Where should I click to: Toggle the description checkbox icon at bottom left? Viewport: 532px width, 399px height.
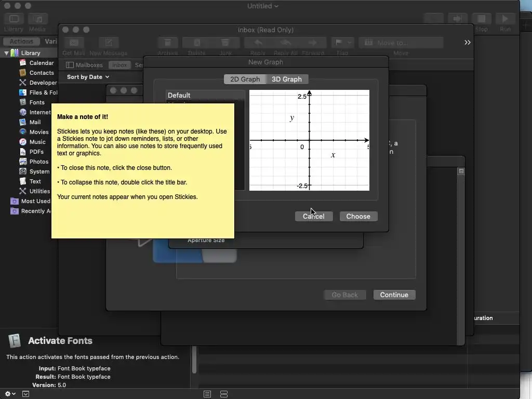[x=26, y=394]
